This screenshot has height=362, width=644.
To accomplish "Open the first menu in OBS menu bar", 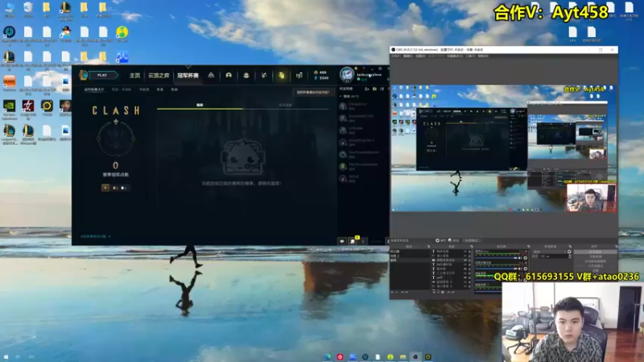I will [x=396, y=56].
